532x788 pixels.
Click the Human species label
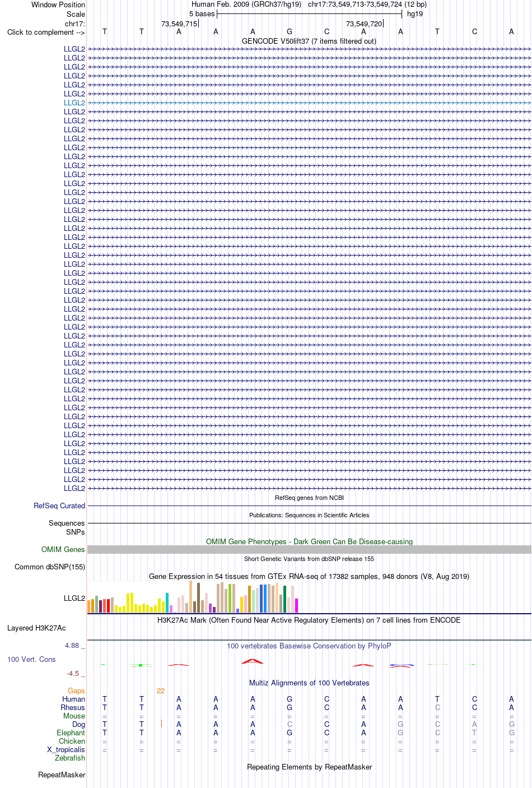73,699
